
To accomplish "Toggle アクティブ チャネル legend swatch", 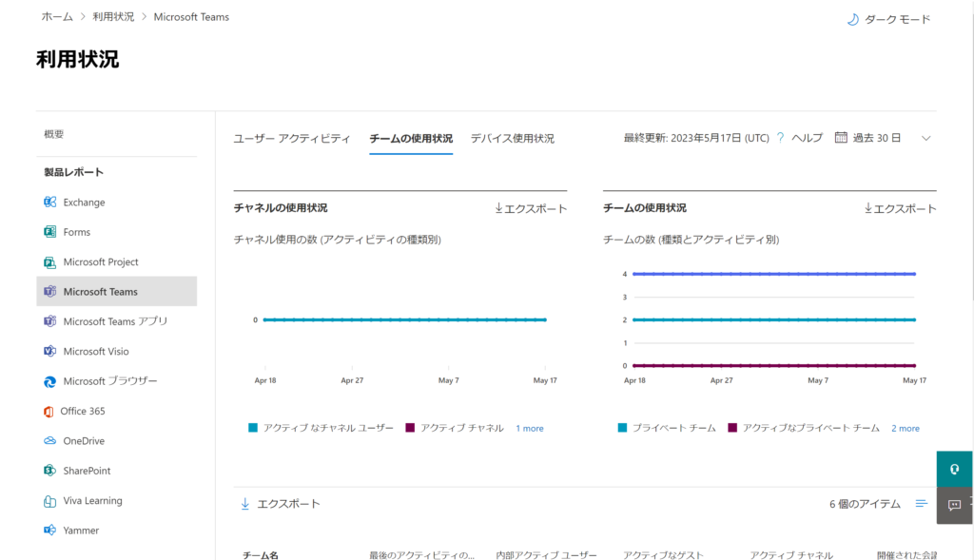I will tap(410, 428).
